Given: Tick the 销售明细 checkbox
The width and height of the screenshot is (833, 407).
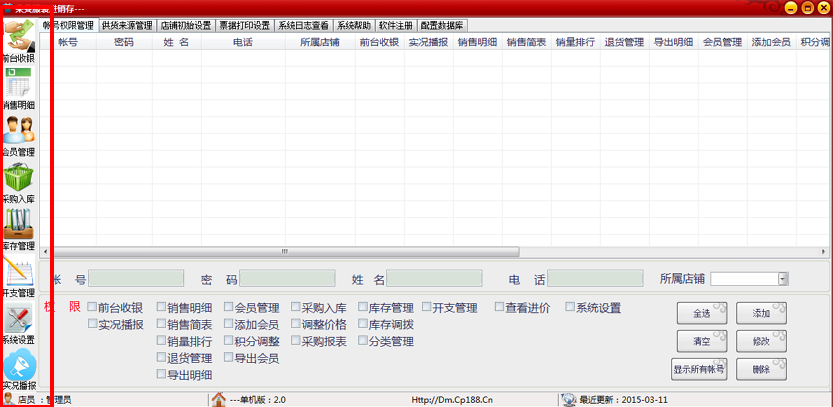Looking at the screenshot, I should (161, 307).
